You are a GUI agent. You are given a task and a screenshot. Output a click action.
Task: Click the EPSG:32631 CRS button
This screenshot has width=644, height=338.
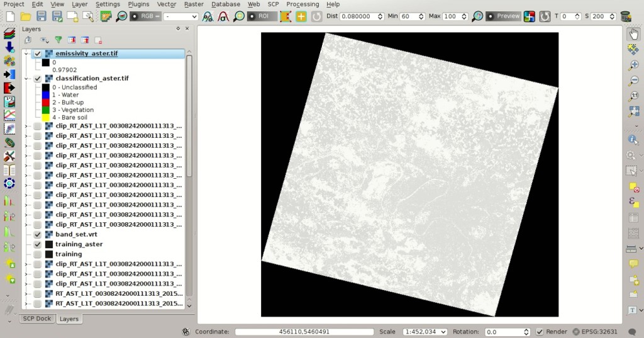tap(595, 332)
